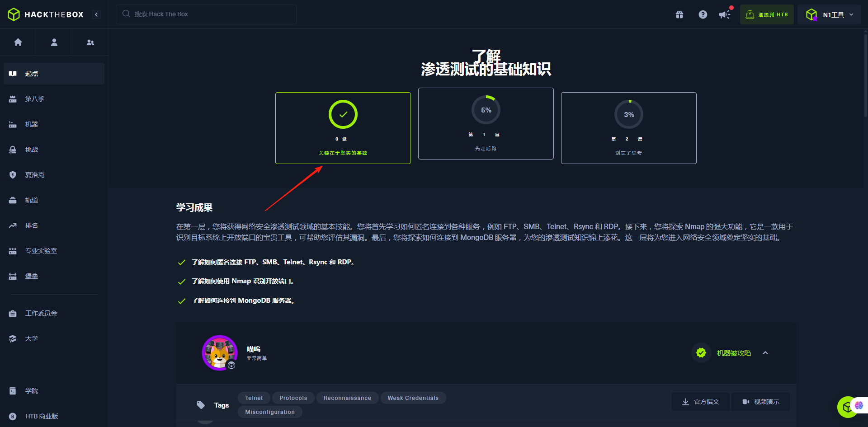868x427 pixels.
Task: Click the help question mark icon
Action: (703, 14)
